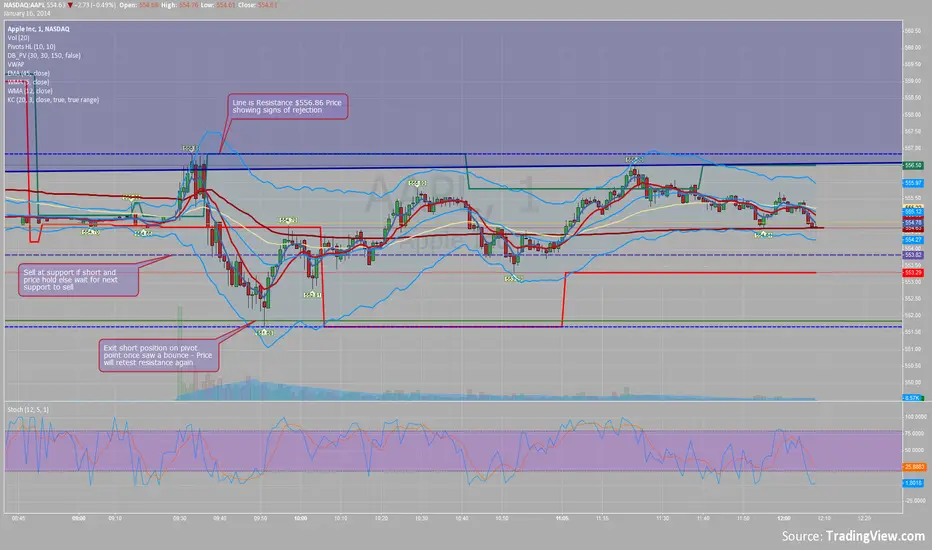
Task: Click the 'January 16, 2014' date text
Action: (27, 13)
